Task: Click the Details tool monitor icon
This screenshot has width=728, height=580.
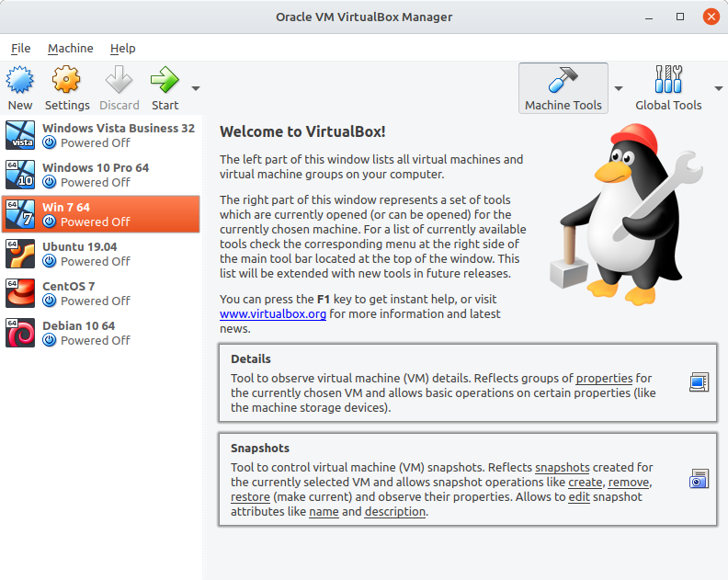Action: [x=699, y=382]
